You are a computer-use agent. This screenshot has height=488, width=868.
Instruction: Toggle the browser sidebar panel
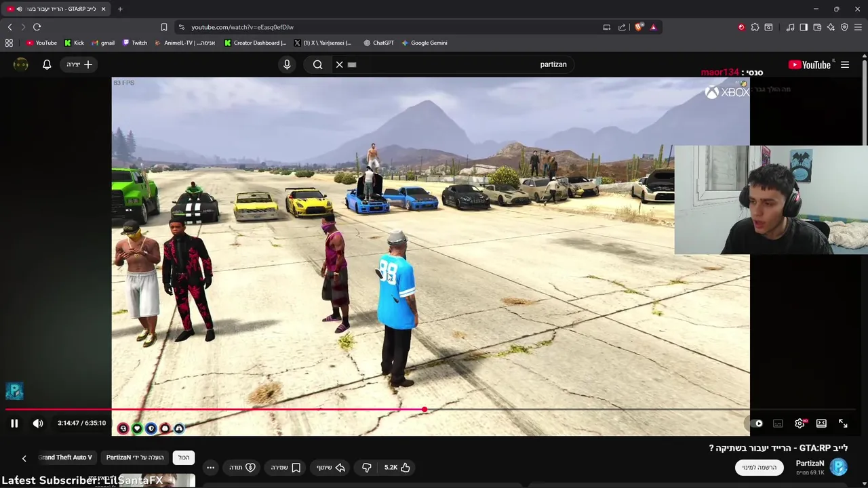click(804, 27)
